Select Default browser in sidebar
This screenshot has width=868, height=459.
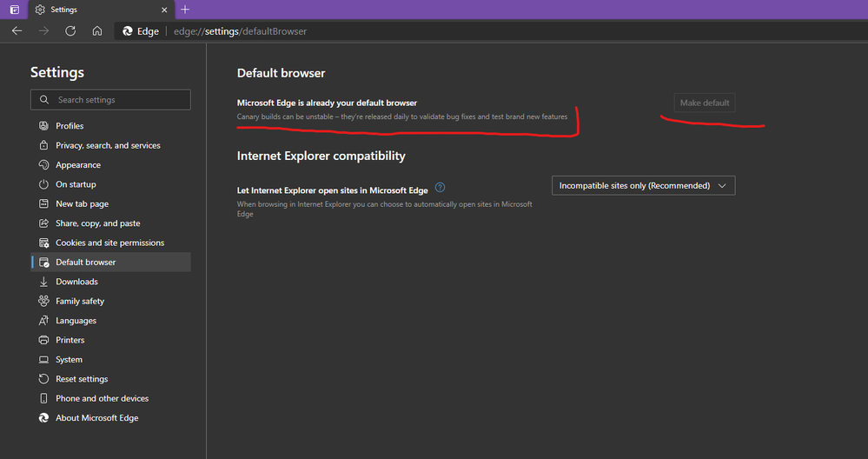point(110,262)
